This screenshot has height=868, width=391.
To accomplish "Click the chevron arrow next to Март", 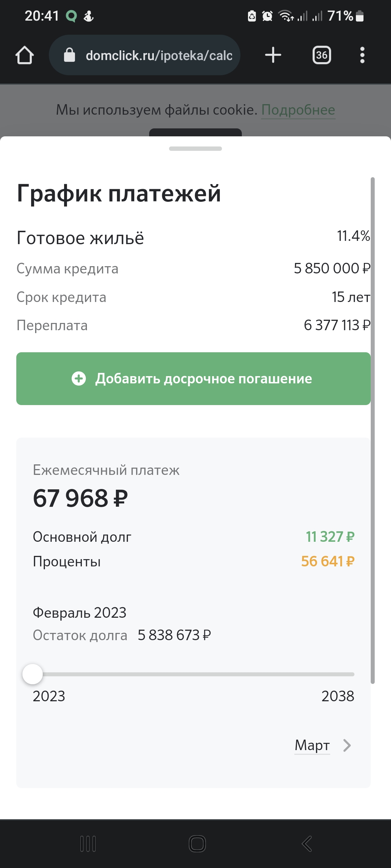I will click(347, 745).
